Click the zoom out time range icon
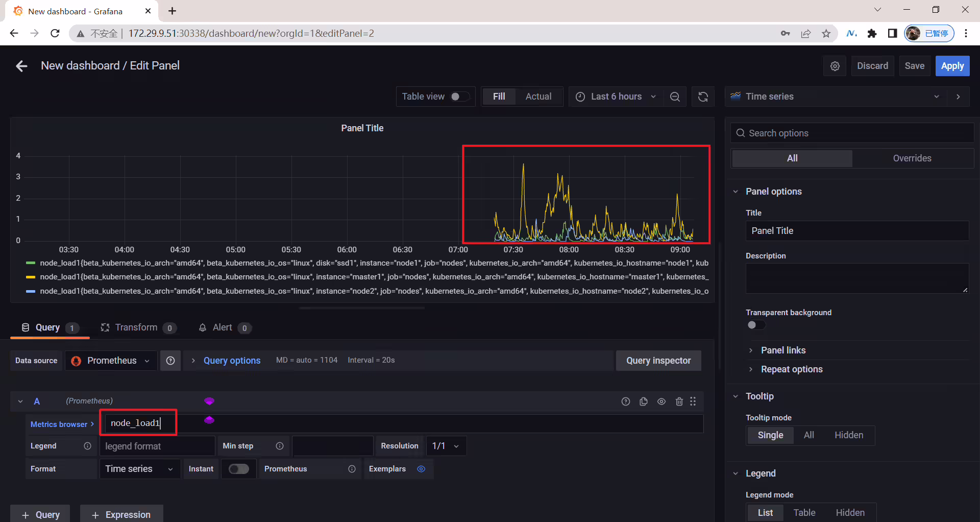 (x=675, y=97)
